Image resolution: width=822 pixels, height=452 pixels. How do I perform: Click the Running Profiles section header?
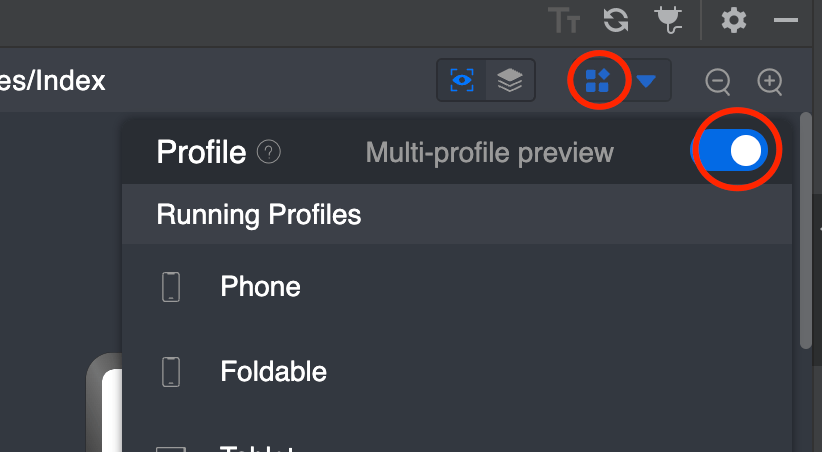(258, 215)
